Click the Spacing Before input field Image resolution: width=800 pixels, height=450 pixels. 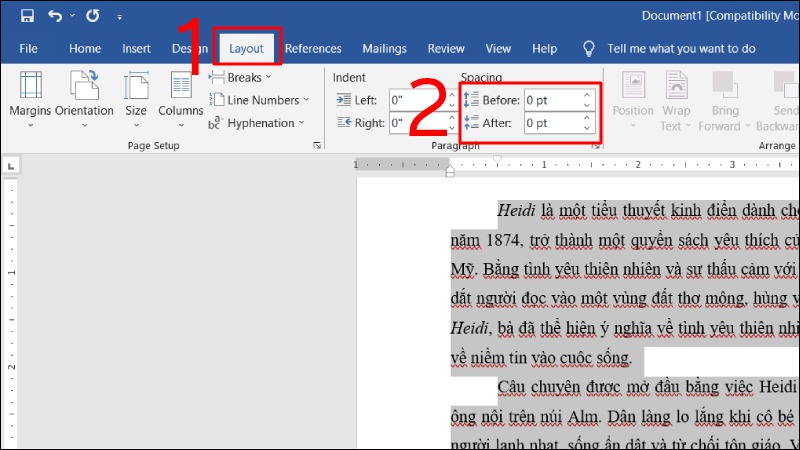click(x=552, y=100)
